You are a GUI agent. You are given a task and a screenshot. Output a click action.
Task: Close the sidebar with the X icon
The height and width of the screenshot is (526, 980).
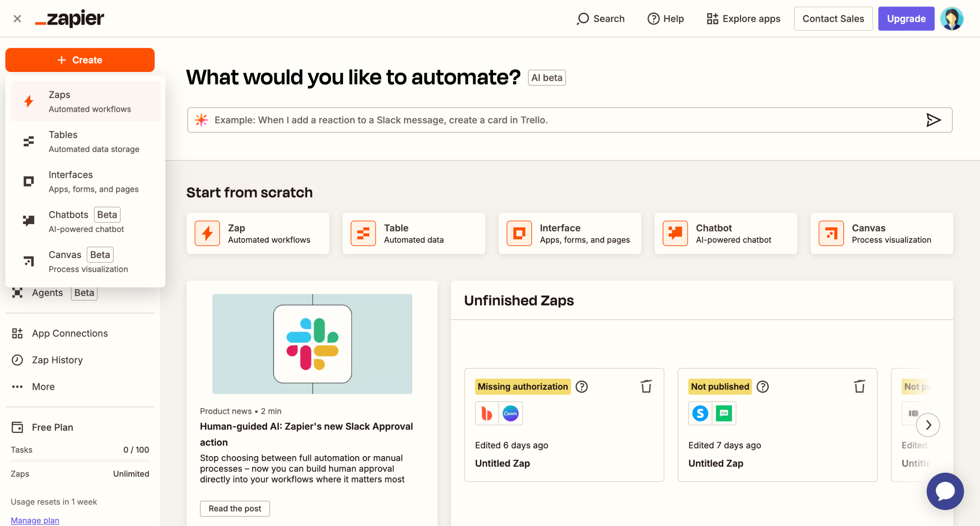17,18
